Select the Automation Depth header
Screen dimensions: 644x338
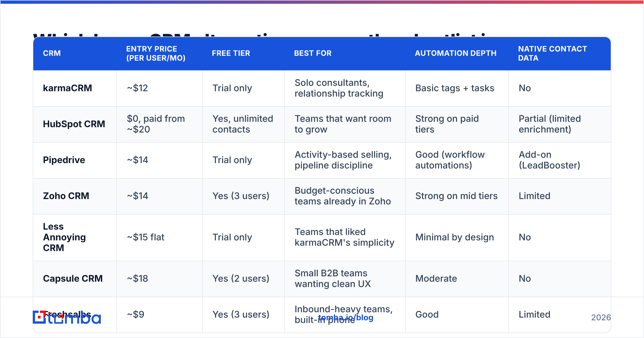point(456,53)
